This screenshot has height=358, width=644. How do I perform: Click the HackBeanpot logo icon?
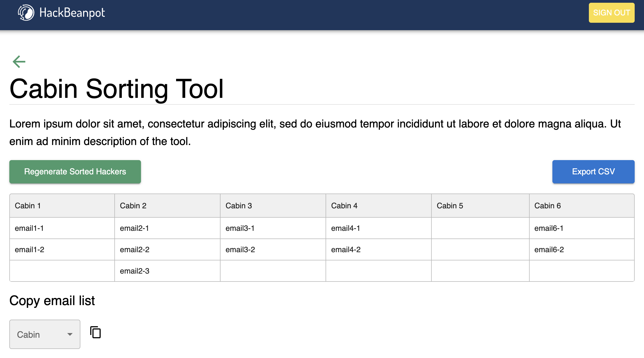coord(26,13)
